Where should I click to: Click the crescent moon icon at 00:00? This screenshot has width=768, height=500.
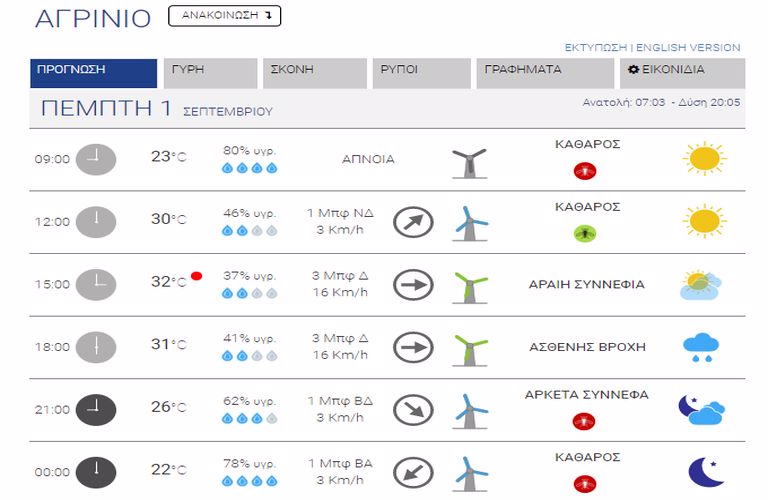tap(705, 472)
